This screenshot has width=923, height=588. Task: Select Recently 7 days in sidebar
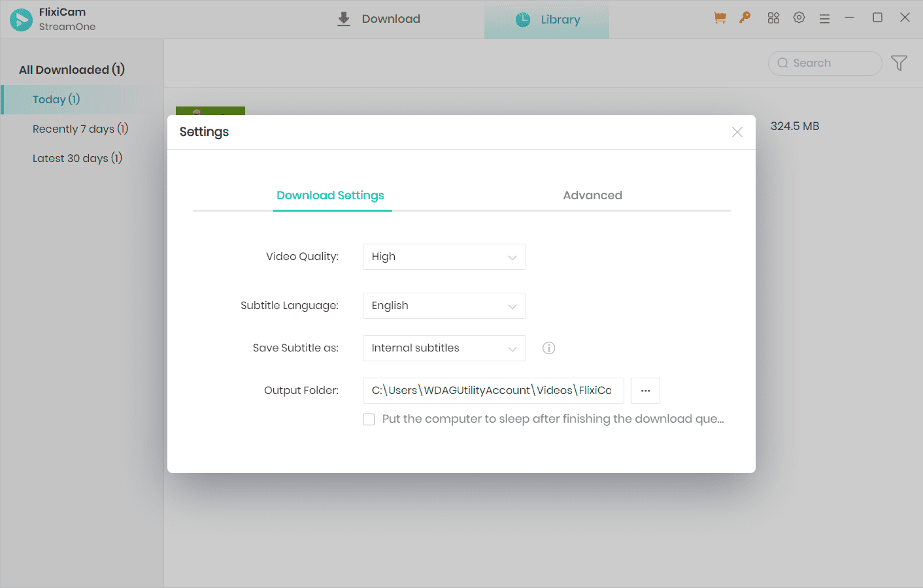80,129
